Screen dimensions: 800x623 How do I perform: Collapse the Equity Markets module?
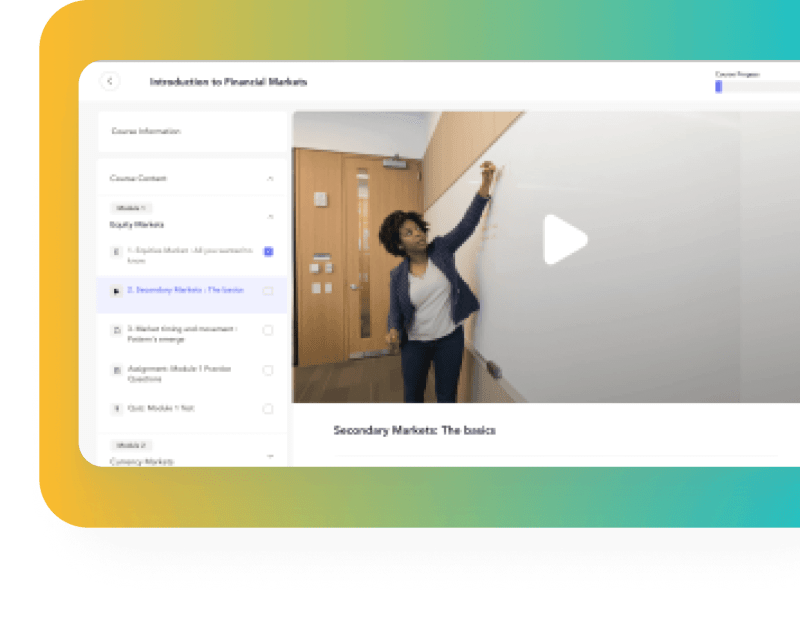268,216
